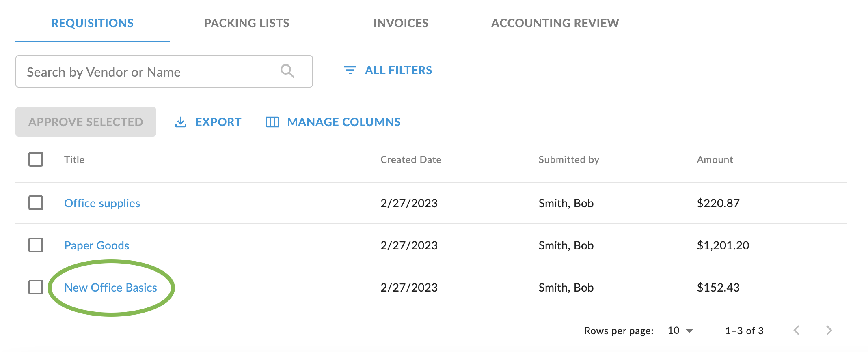
Task: Open the New Office Basics requisition
Action: [110, 288]
